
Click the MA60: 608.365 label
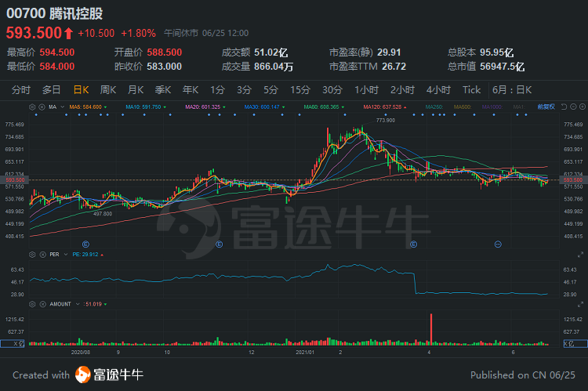click(321, 107)
